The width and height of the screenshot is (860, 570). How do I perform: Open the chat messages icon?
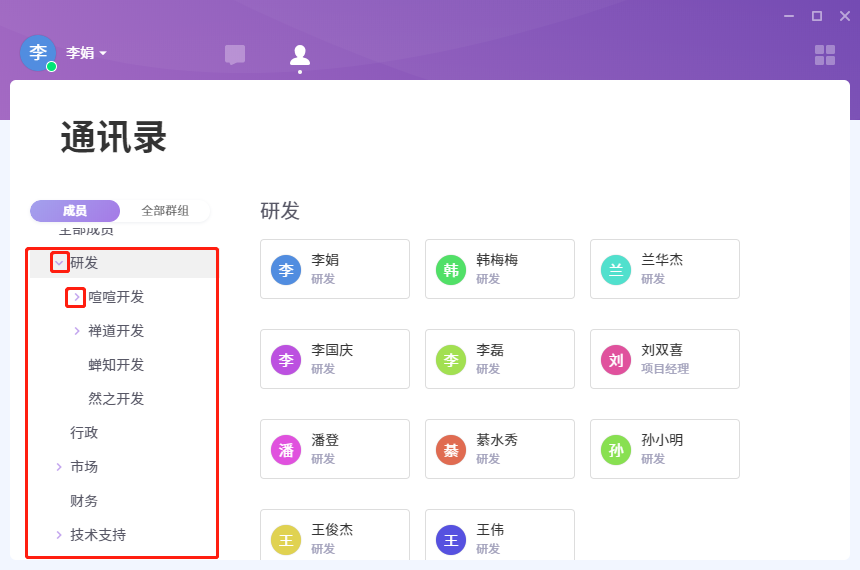pos(235,55)
